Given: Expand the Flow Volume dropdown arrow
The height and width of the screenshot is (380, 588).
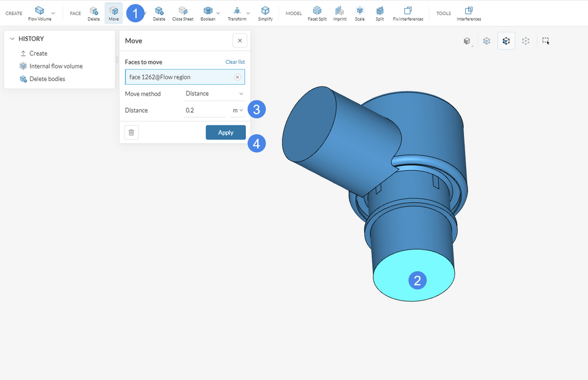Looking at the screenshot, I should (x=53, y=13).
